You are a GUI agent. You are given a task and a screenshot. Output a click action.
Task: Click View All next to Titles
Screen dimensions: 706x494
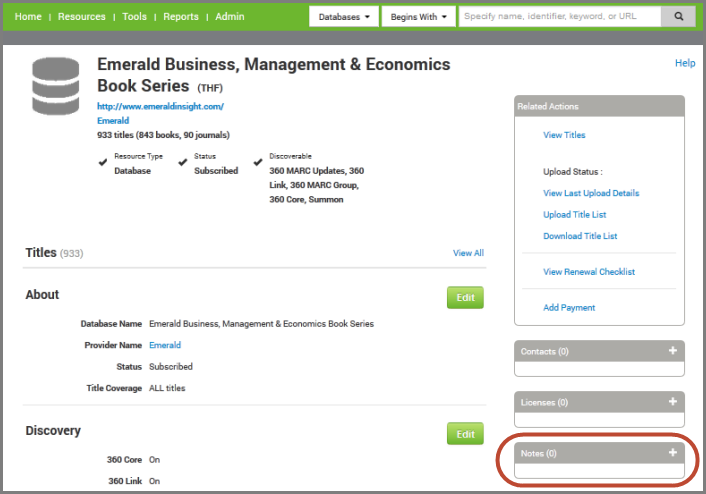(468, 253)
